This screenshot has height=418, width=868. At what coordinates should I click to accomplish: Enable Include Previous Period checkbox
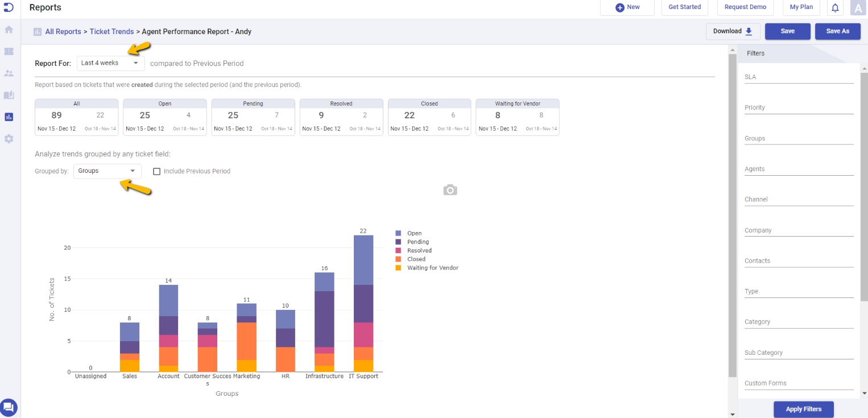coord(157,171)
